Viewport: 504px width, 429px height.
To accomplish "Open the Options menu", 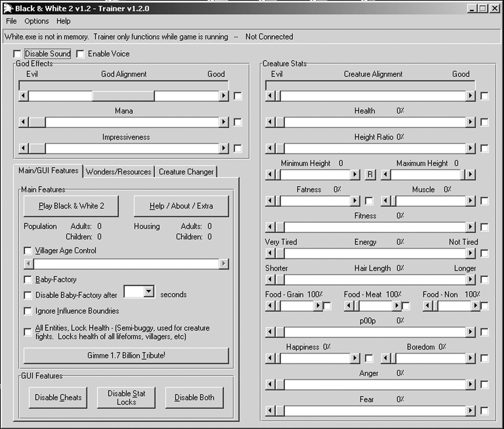I will pyautogui.click(x=37, y=21).
